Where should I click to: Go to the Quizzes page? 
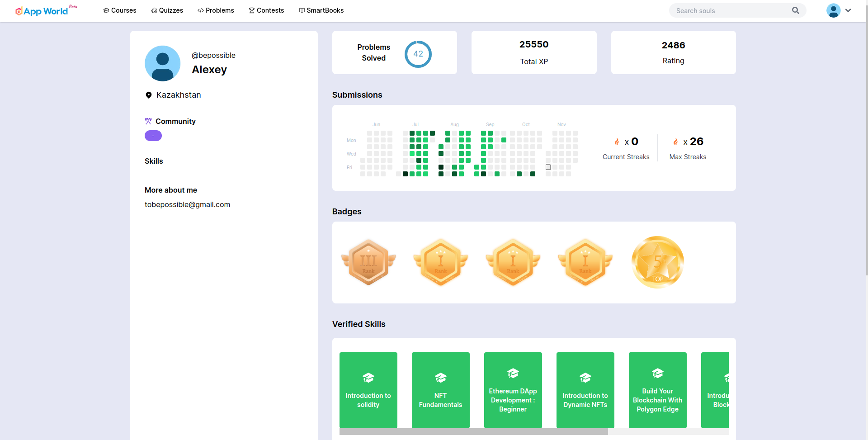click(167, 10)
